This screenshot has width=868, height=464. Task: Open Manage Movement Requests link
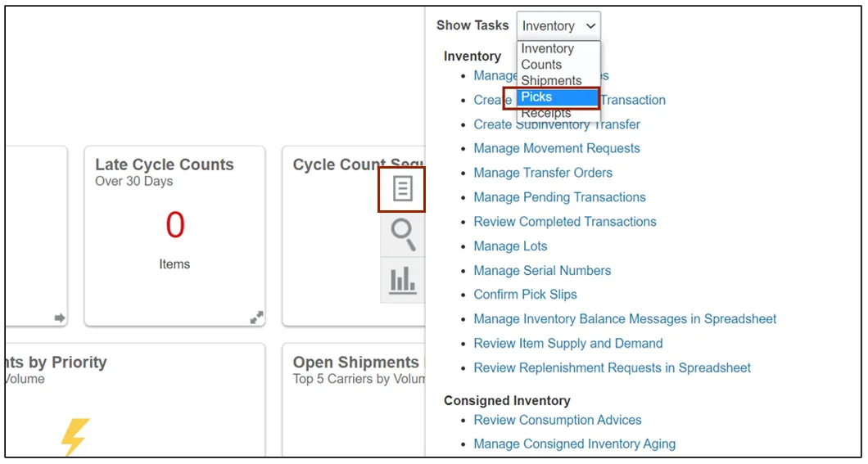pyautogui.click(x=557, y=148)
